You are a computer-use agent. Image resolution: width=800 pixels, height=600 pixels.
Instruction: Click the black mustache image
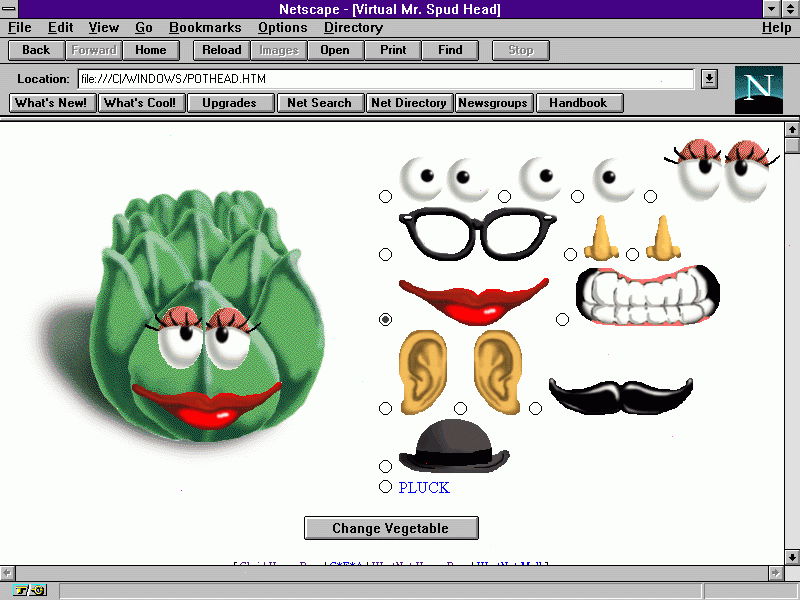click(x=620, y=394)
